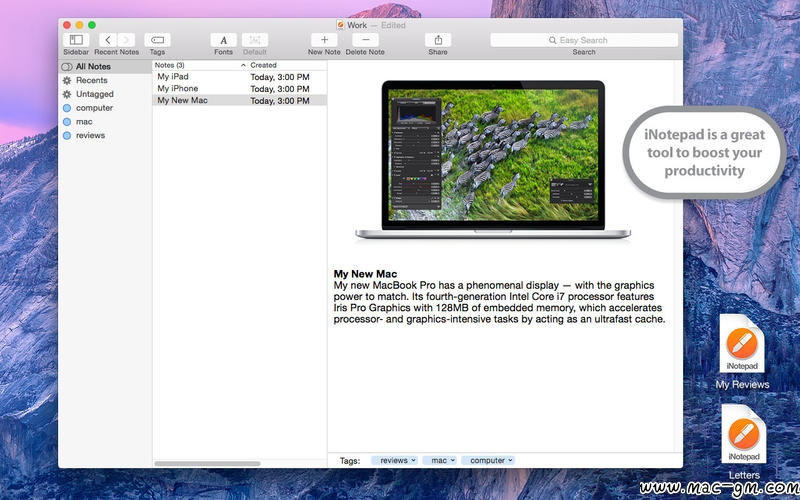This screenshot has height=500, width=800.
Task: Open the Fonts panel
Action: point(223,40)
